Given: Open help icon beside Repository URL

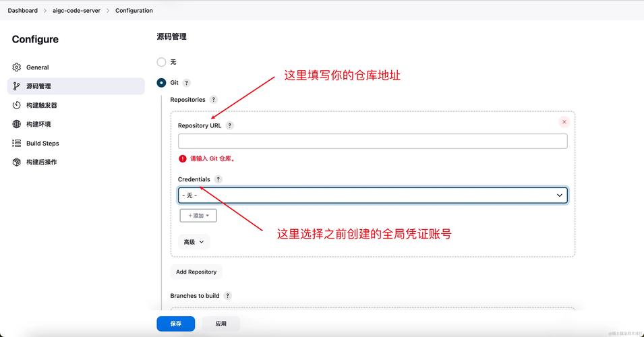Looking at the screenshot, I should tap(229, 125).
